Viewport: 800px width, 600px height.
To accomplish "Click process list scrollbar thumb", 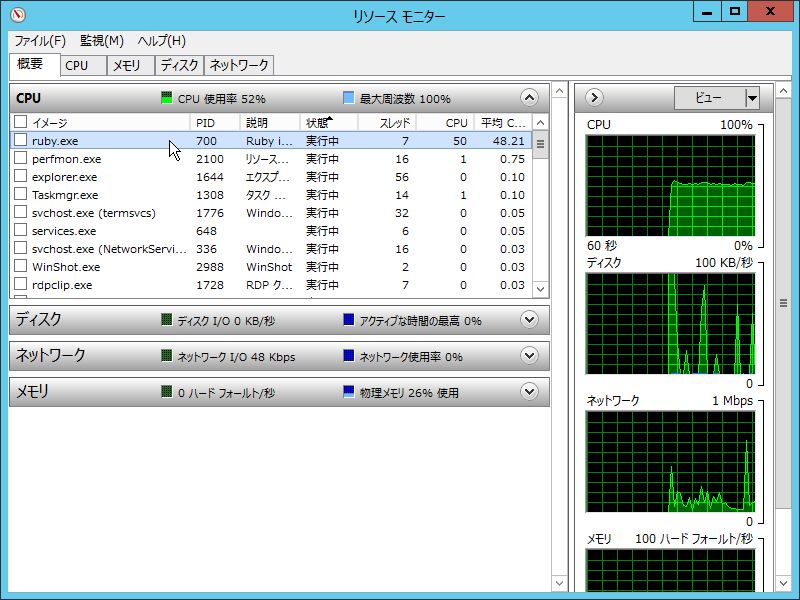I will 540,144.
